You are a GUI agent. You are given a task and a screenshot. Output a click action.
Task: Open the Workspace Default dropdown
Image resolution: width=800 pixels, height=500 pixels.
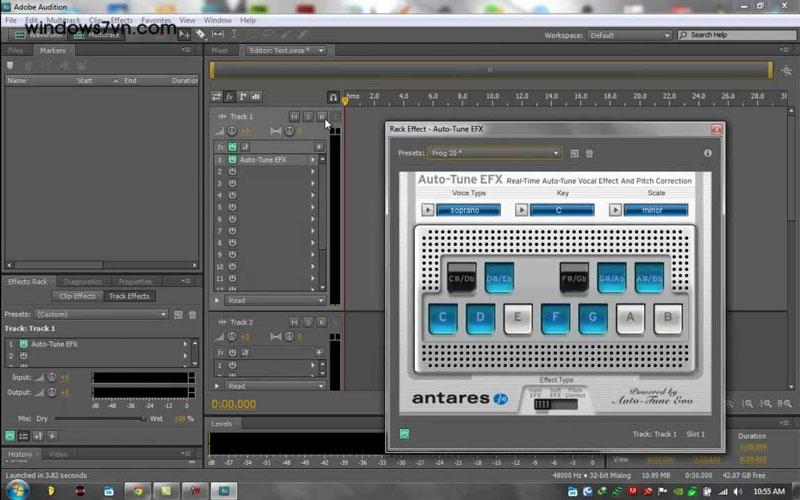coord(629,35)
